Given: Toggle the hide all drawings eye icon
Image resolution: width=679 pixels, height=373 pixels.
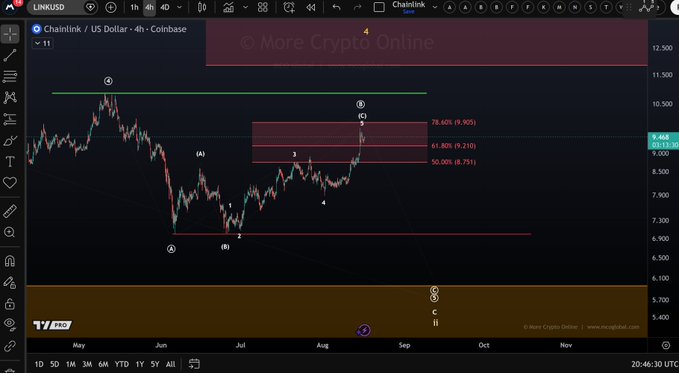Looking at the screenshot, I should 10,324.
